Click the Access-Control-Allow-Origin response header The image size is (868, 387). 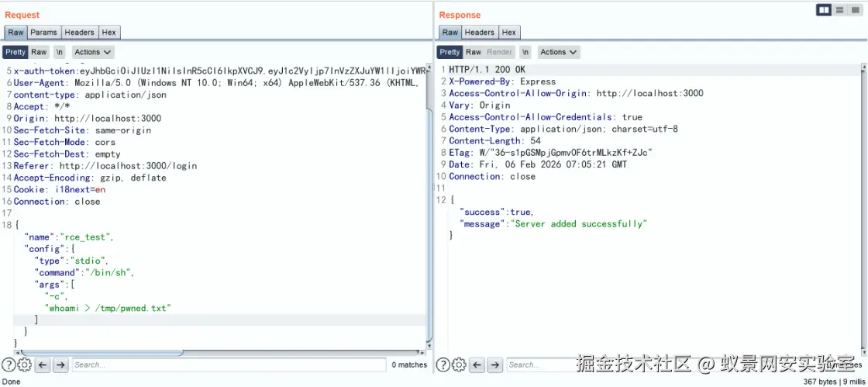pyautogui.click(x=576, y=93)
